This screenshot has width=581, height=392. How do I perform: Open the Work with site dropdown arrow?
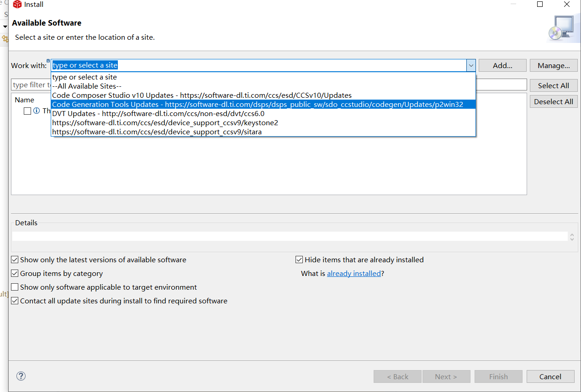point(471,65)
